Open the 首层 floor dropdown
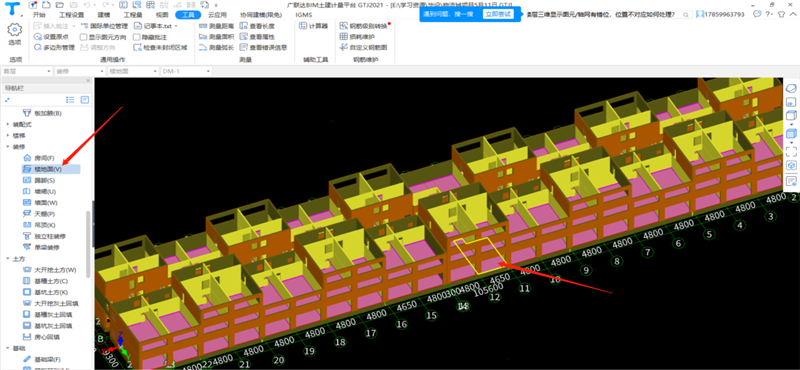This screenshot has height=370, width=800. (27, 71)
